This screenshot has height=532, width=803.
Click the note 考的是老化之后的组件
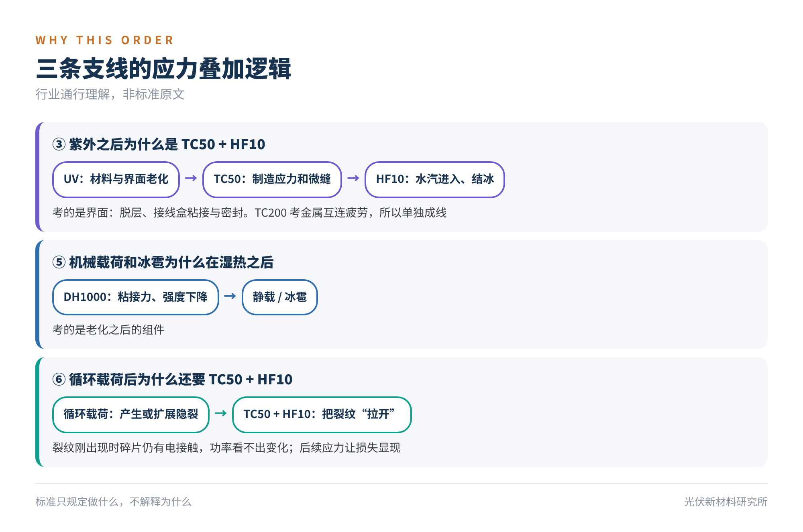pyautogui.click(x=108, y=330)
